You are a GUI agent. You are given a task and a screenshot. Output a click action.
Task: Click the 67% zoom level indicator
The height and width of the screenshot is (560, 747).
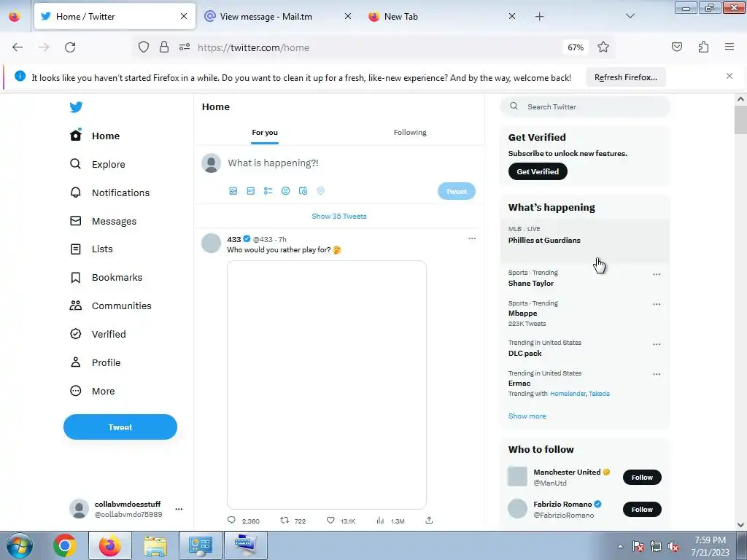pyautogui.click(x=576, y=47)
